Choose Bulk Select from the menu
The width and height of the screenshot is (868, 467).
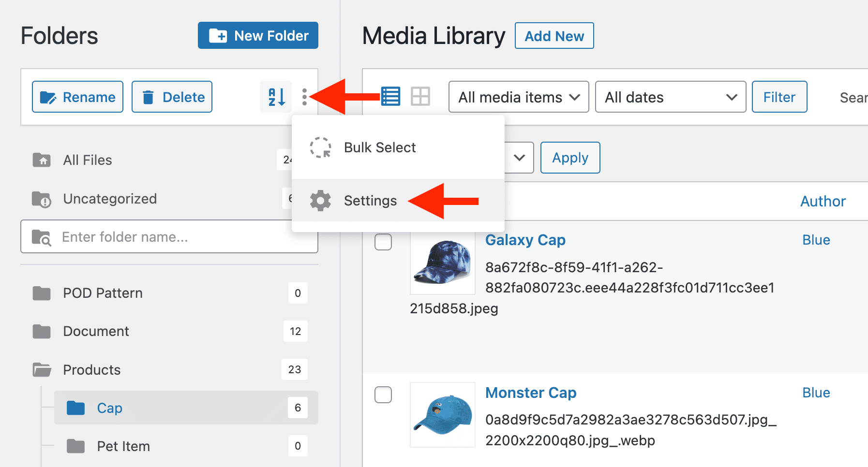pos(380,147)
